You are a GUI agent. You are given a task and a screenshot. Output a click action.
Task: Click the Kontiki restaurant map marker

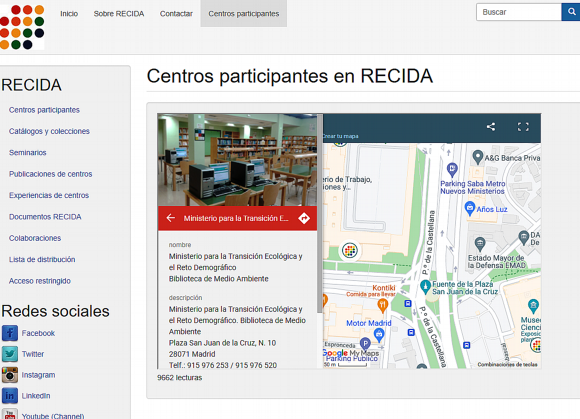pos(382,305)
